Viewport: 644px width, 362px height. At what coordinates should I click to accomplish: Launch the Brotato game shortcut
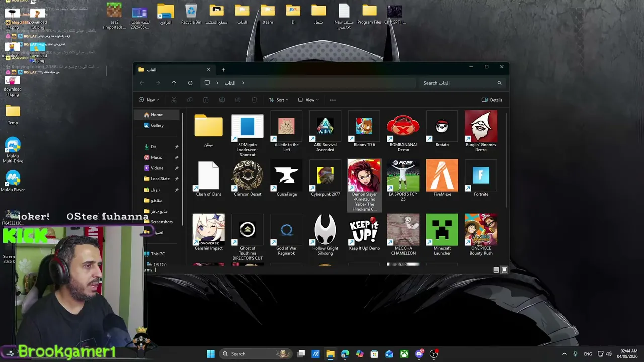click(442, 129)
